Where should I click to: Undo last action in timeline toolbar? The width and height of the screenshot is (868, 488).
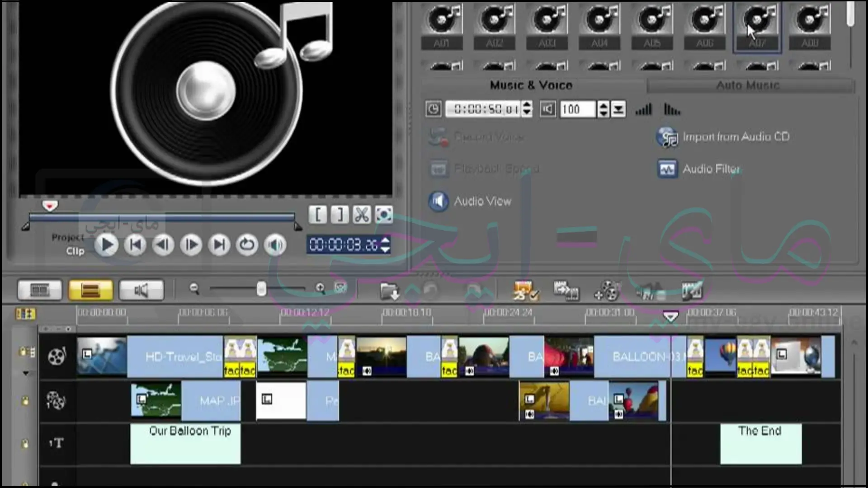429,291
